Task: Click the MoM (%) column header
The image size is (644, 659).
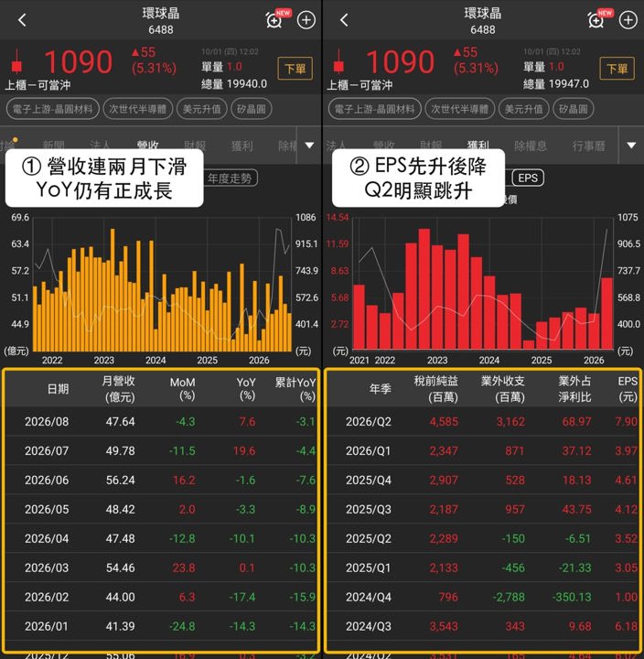Action: (x=183, y=388)
